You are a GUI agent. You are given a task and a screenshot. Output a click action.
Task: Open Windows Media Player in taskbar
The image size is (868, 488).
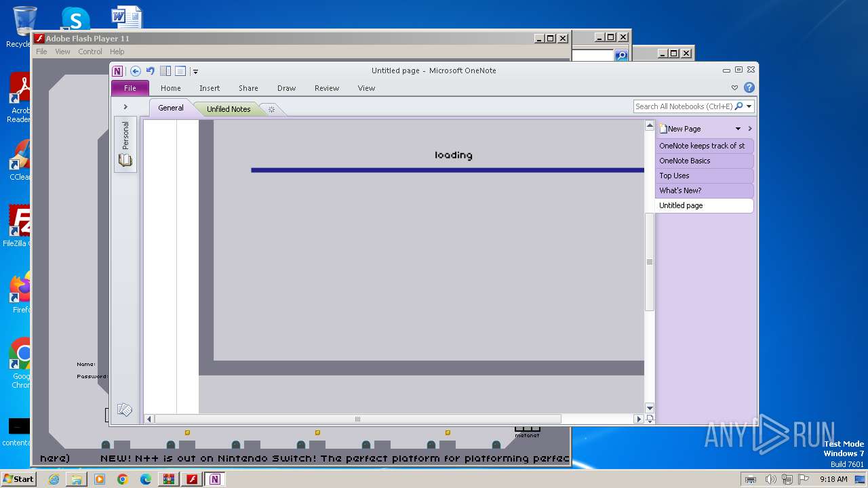[x=100, y=479]
